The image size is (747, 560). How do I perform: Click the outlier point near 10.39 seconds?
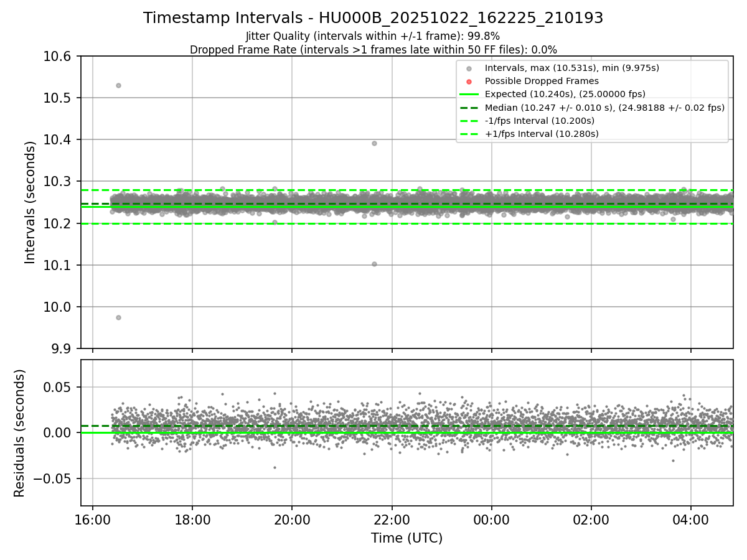coord(374,143)
